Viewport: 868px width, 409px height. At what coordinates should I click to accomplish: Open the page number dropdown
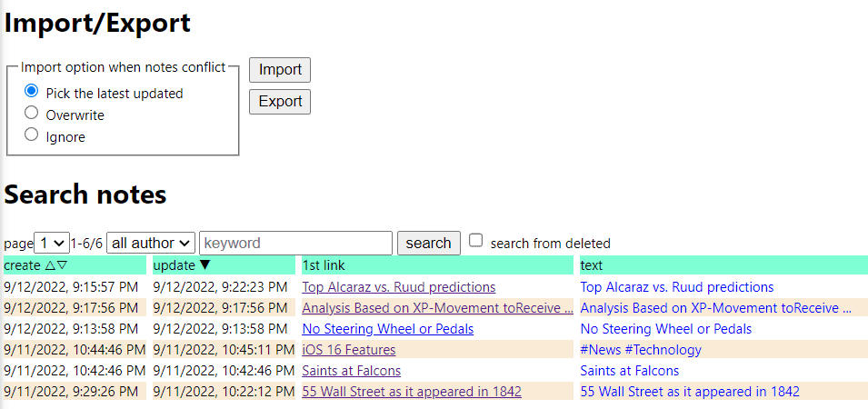[x=52, y=243]
